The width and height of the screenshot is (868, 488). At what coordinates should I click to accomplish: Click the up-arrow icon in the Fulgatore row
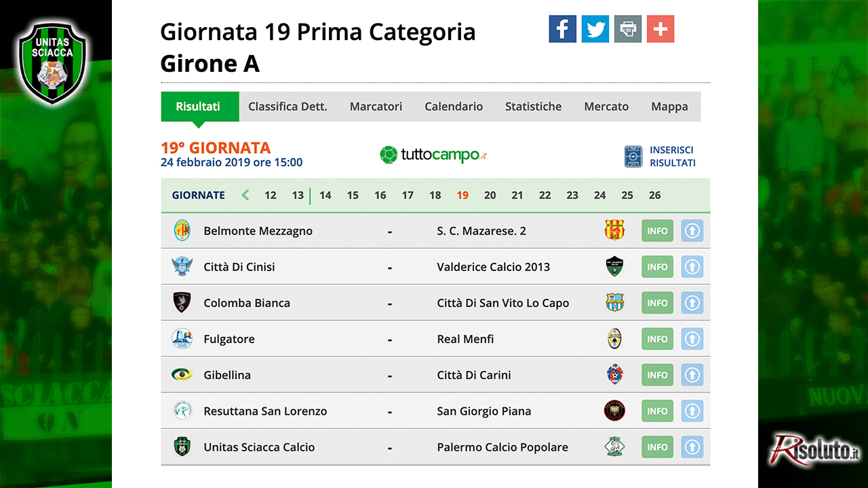coord(692,339)
